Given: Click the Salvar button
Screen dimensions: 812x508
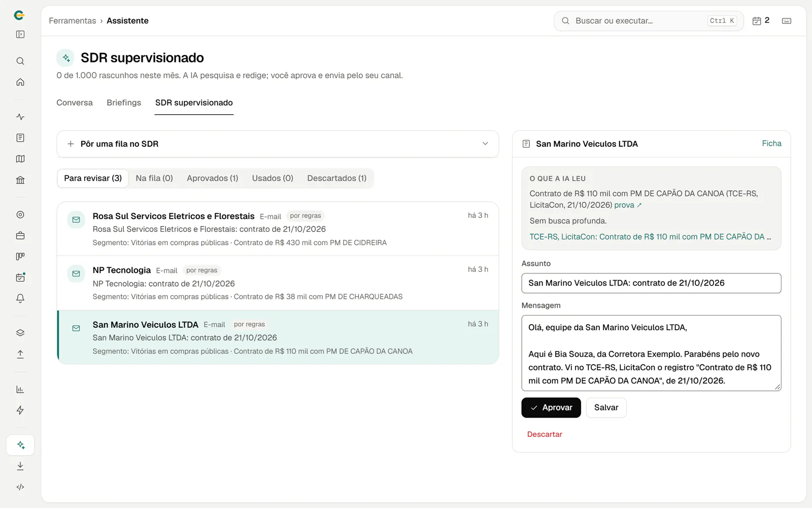Looking at the screenshot, I should (x=606, y=407).
